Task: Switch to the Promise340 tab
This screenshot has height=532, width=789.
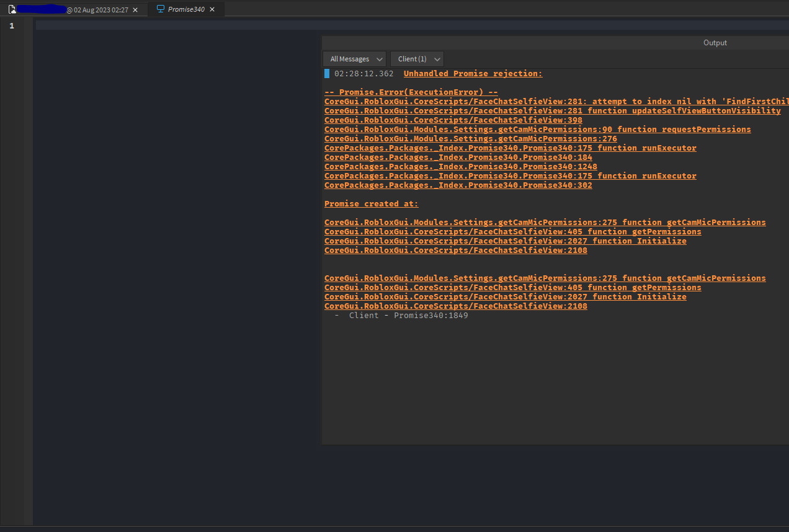Action: tap(186, 9)
